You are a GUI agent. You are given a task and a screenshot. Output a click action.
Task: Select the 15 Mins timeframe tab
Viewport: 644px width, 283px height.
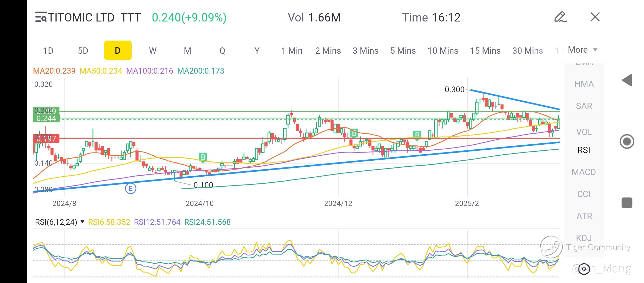coord(485,51)
